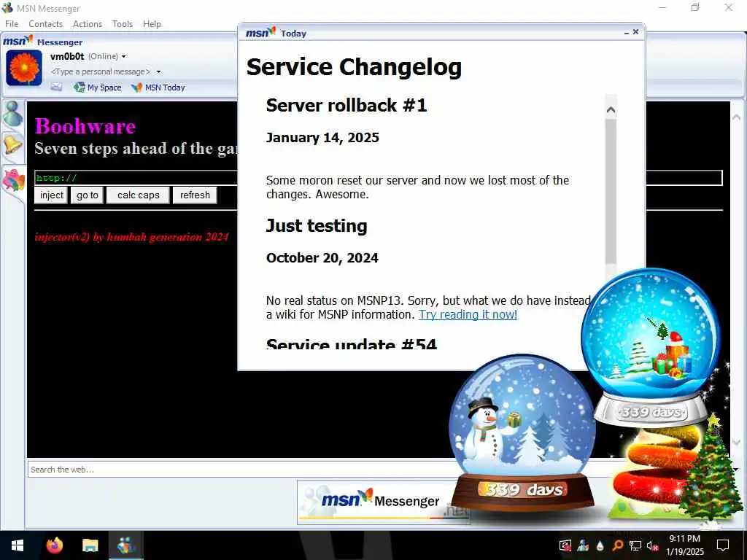Expand the personal message dropdown arrow
This screenshot has height=560, width=747.
tap(158, 72)
